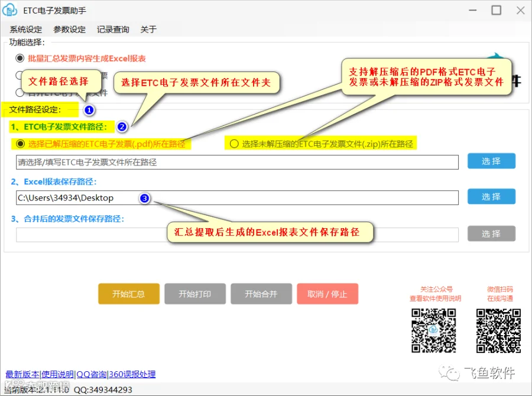Viewport: 532px width, 396px height.
Task: Click 选择 next to the ETC invoice path
Action: (491, 161)
